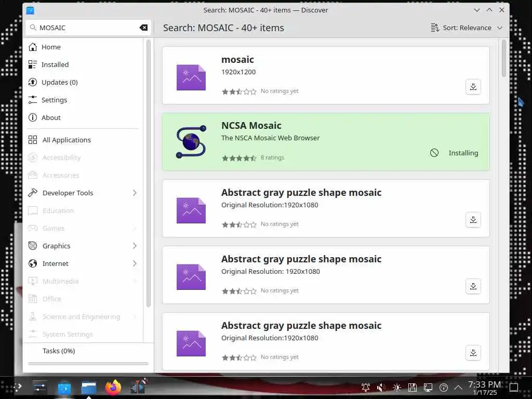Image resolution: width=532 pixels, height=399 pixels.
Task: Install second Abstract gray puzzle shape mosaic
Action: click(x=473, y=286)
